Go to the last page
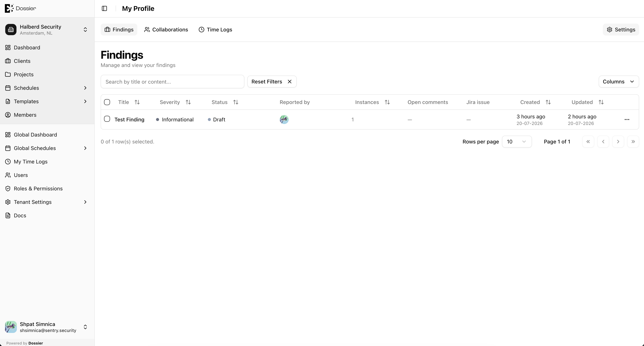 tap(633, 142)
